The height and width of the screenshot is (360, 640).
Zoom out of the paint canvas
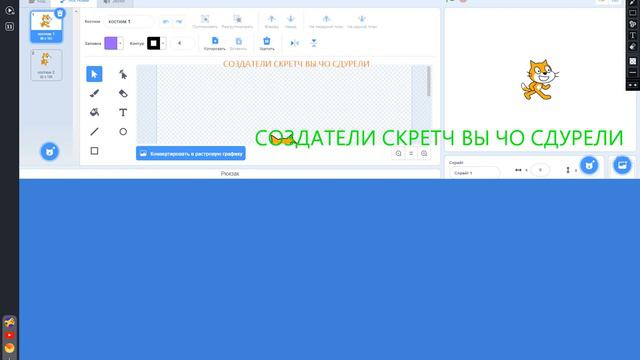coord(398,153)
